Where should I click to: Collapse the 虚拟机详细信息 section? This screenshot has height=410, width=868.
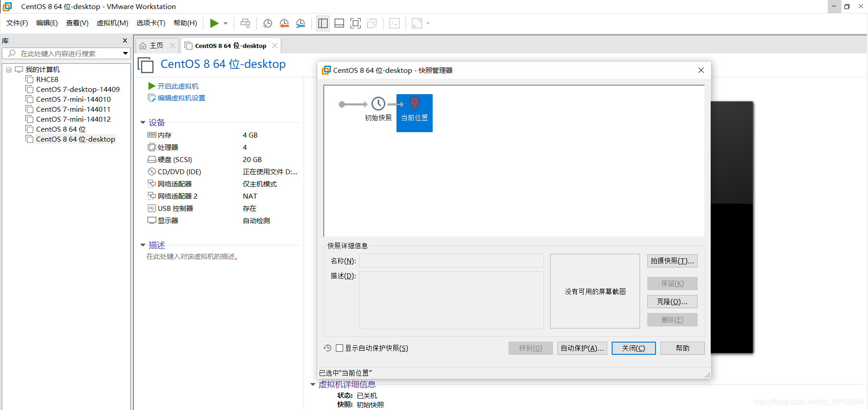pos(313,385)
